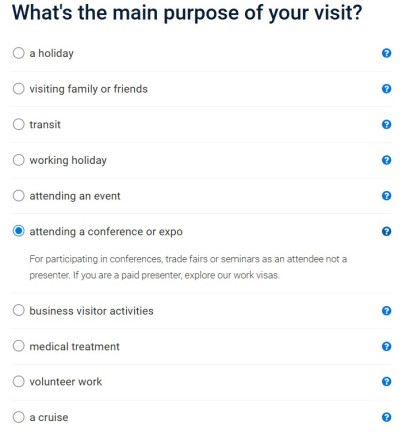This screenshot has height=436, width=406.
Task: Open help icon for a cruise
Action: [386, 417]
